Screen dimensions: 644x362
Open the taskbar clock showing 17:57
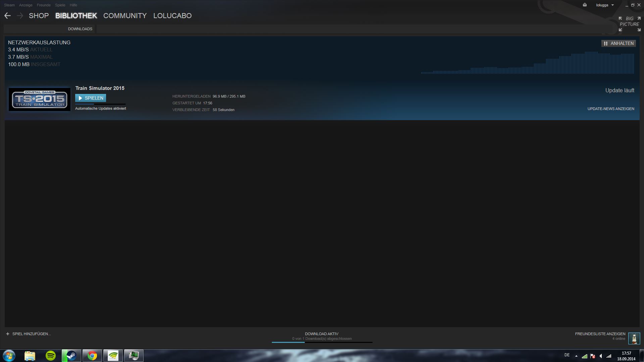[x=626, y=356]
